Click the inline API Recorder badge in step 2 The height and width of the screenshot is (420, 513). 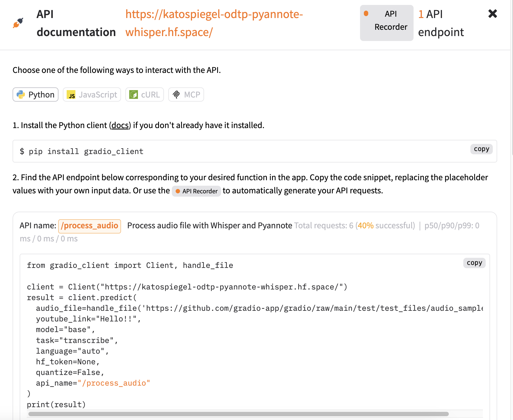(x=196, y=191)
